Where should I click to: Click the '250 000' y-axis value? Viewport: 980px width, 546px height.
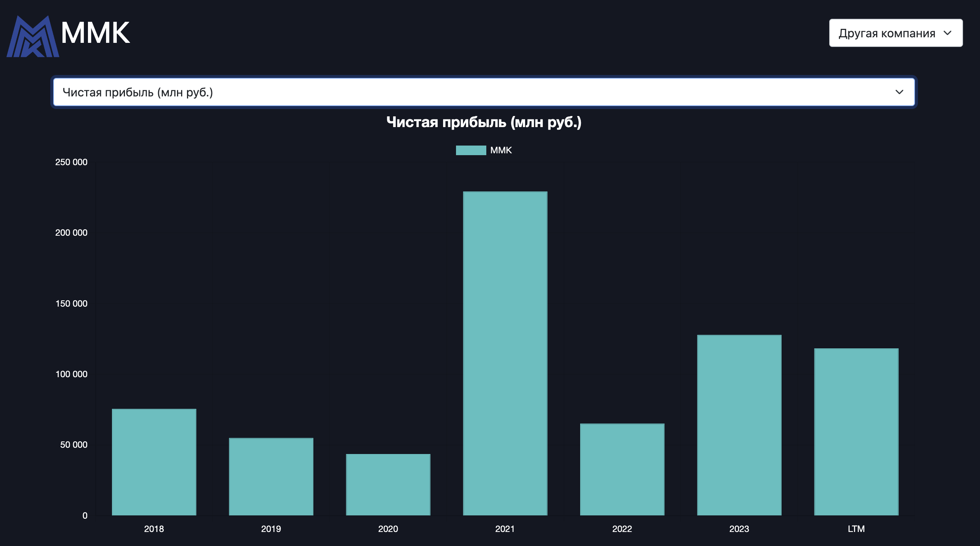coord(71,162)
